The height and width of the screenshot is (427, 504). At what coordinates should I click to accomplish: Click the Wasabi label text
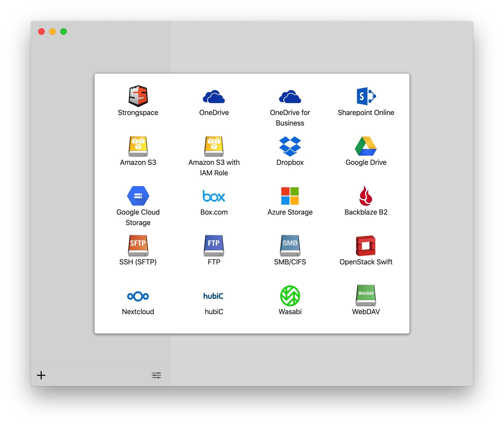click(x=290, y=312)
